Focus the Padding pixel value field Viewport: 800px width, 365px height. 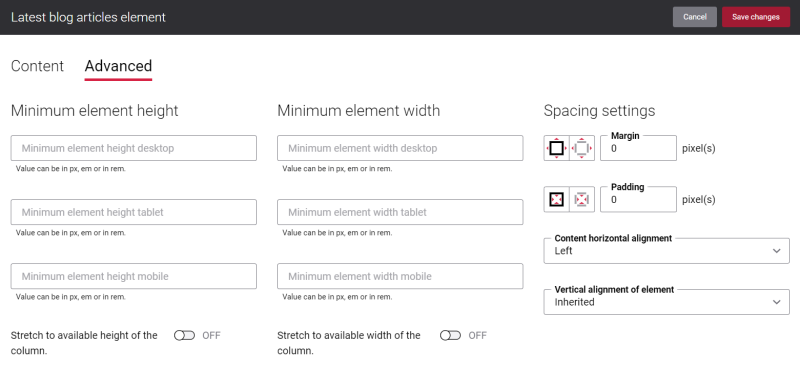pos(638,199)
